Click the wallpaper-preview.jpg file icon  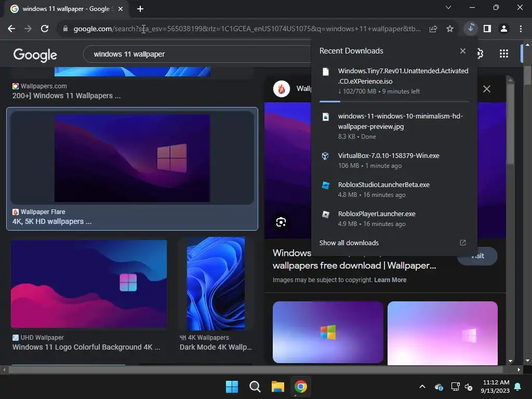point(326,117)
